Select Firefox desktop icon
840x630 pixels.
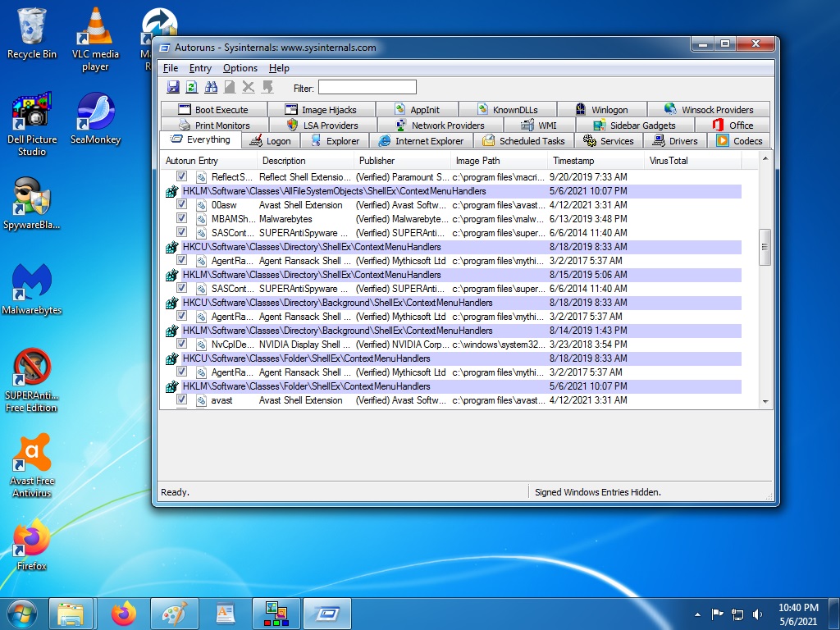[32, 545]
